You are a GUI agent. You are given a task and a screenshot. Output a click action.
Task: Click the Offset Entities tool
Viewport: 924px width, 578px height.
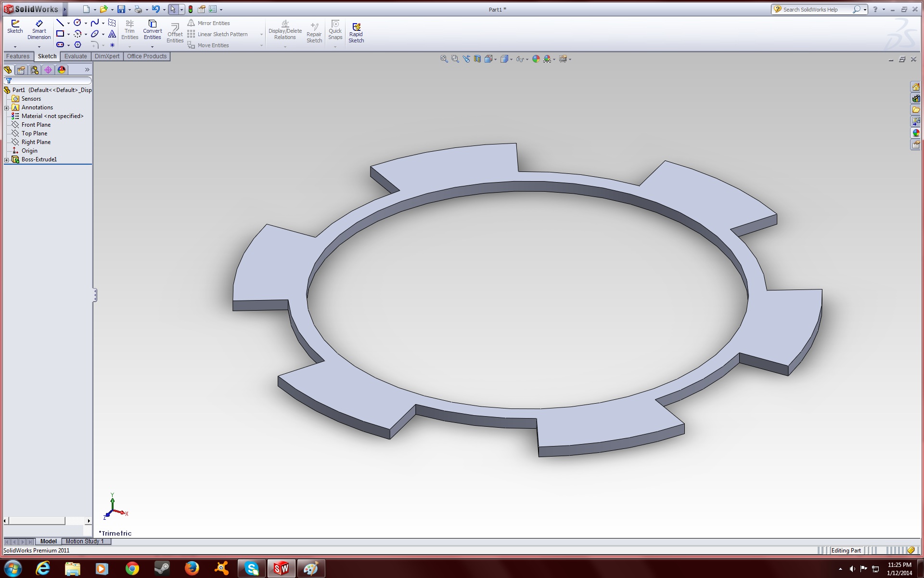[x=175, y=33]
